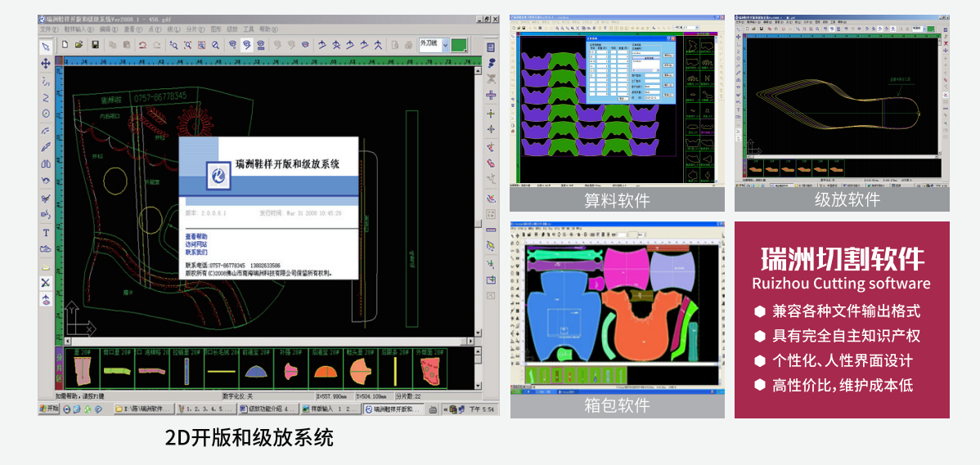Click the 数字化仪:关 status bar entry
The image size is (980, 465).
pos(237,396)
